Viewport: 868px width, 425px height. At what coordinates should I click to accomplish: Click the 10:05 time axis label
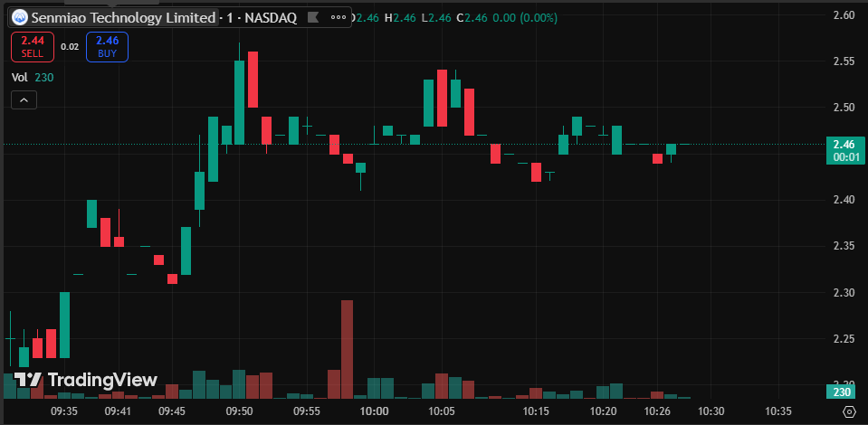click(441, 411)
